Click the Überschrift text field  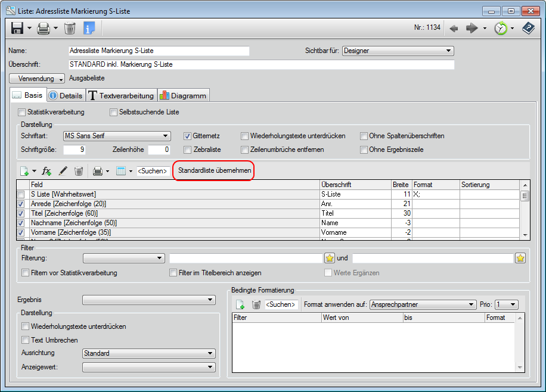click(x=261, y=64)
